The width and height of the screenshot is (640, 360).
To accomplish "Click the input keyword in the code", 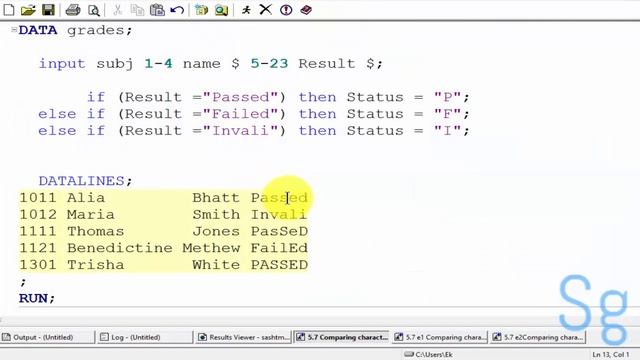I will (x=62, y=64).
